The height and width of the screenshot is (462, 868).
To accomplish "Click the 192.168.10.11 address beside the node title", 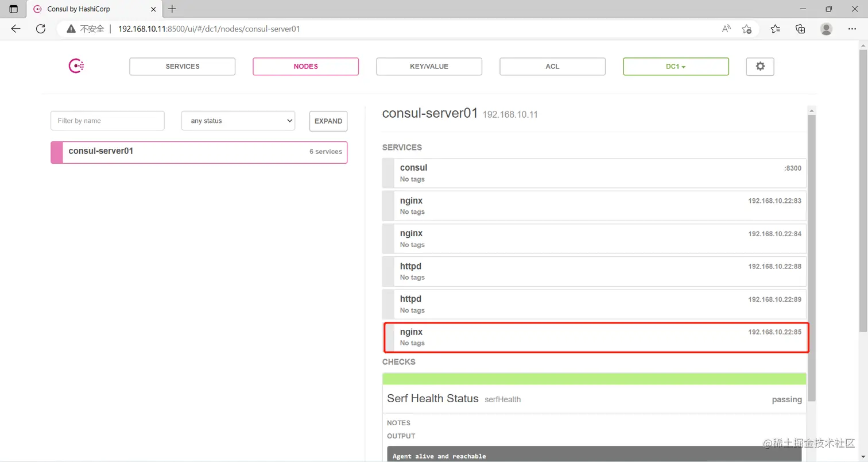I will tap(510, 114).
